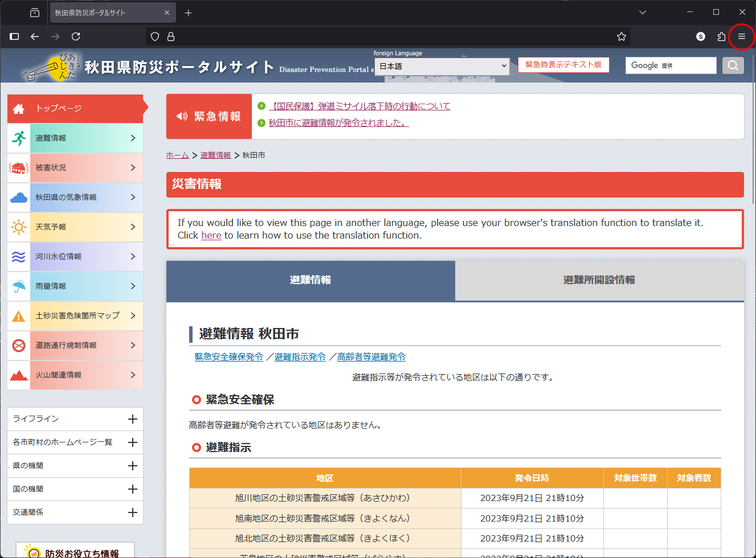Click the wave icon for 河川水位情報
Screen dimensions: 756x558
(x=19, y=256)
